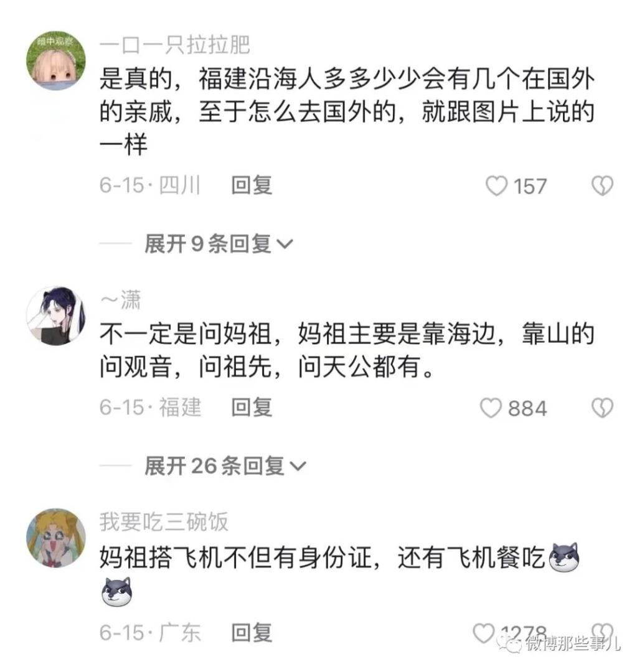Click the husky dog emoji after 飞机餐吃
Image resolution: width=642 pixels, height=672 pixels.
click(x=564, y=557)
